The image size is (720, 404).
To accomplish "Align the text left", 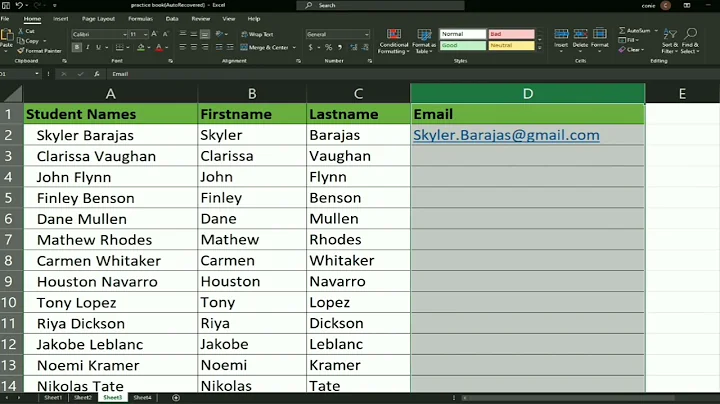I will pos(183,47).
